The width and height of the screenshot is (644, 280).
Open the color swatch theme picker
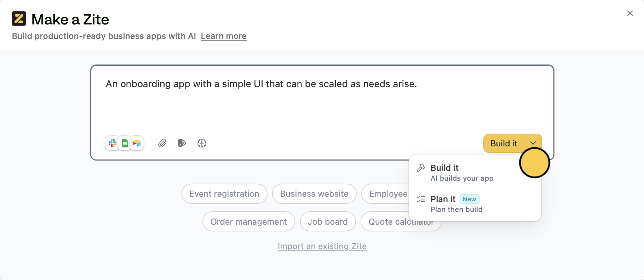click(x=182, y=143)
